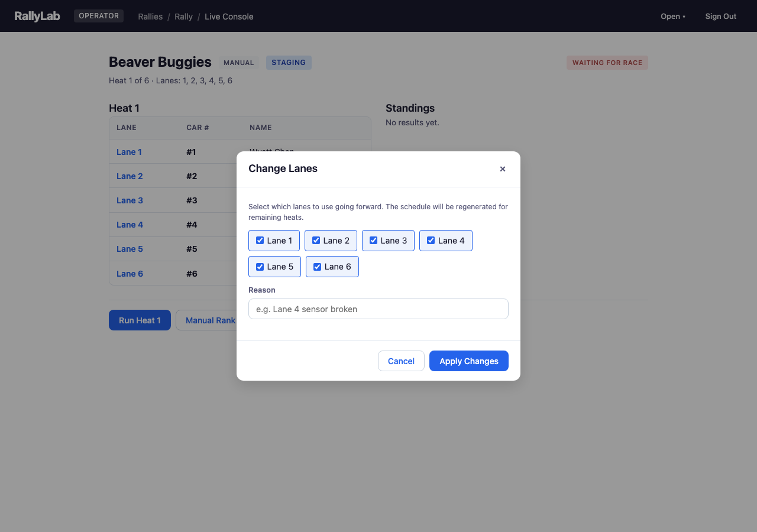The height and width of the screenshot is (532, 757).
Task: Click the WAITING FOR RACE status indicator
Action: point(607,62)
